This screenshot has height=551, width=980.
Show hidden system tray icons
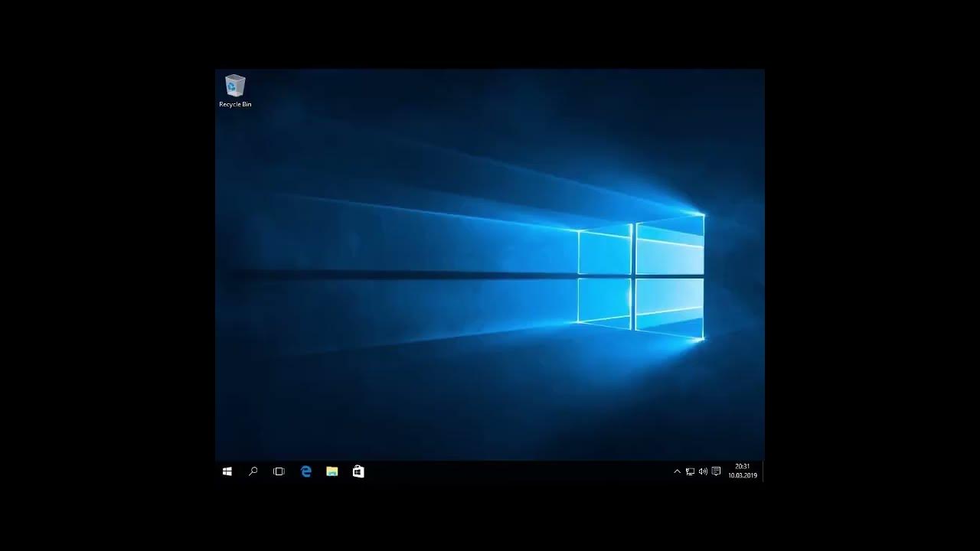[x=677, y=472]
